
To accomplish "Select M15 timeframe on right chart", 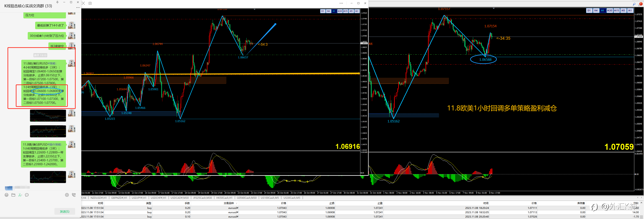I will 616,11.
